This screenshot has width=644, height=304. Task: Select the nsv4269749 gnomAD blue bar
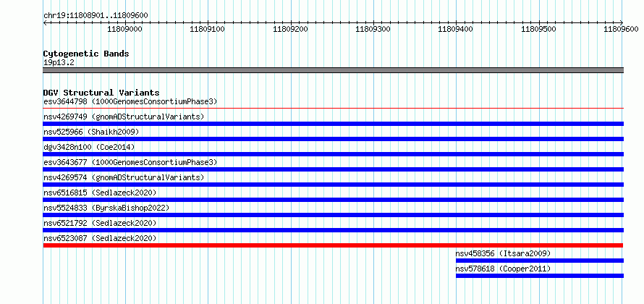[333, 124]
